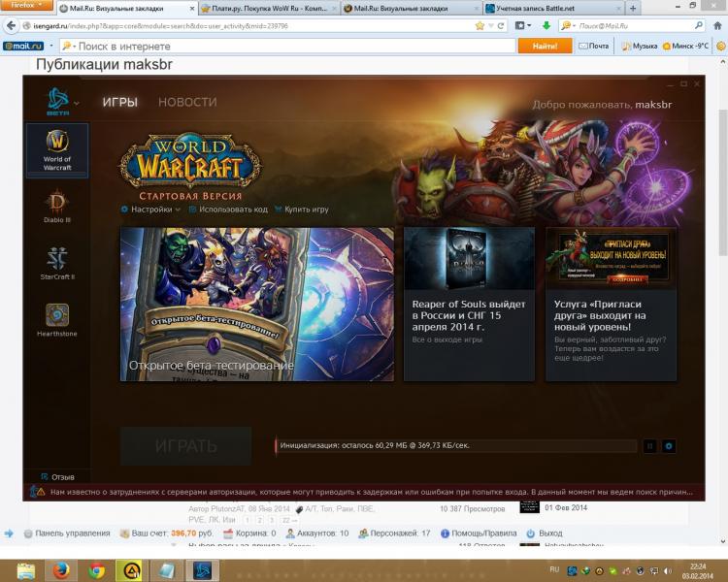Expand the Настройки dropdown
Viewport: 728px width, 582px height.
(150, 210)
